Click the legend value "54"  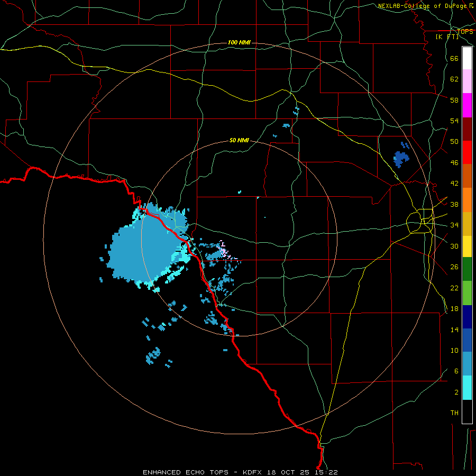click(454, 121)
